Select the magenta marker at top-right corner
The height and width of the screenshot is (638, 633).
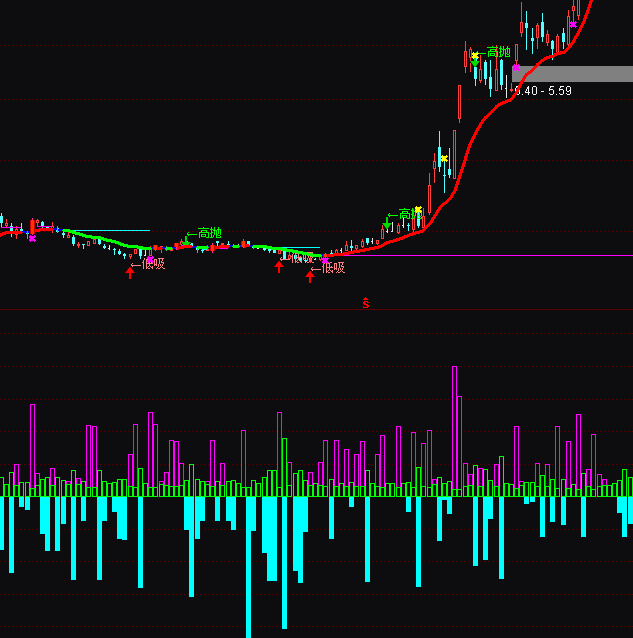pyautogui.click(x=573, y=24)
